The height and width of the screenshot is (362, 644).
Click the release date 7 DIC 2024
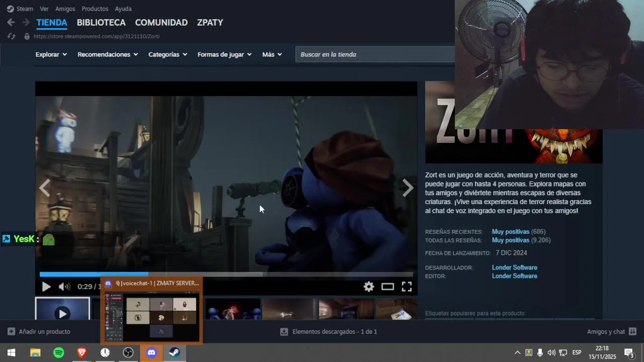[511, 253]
